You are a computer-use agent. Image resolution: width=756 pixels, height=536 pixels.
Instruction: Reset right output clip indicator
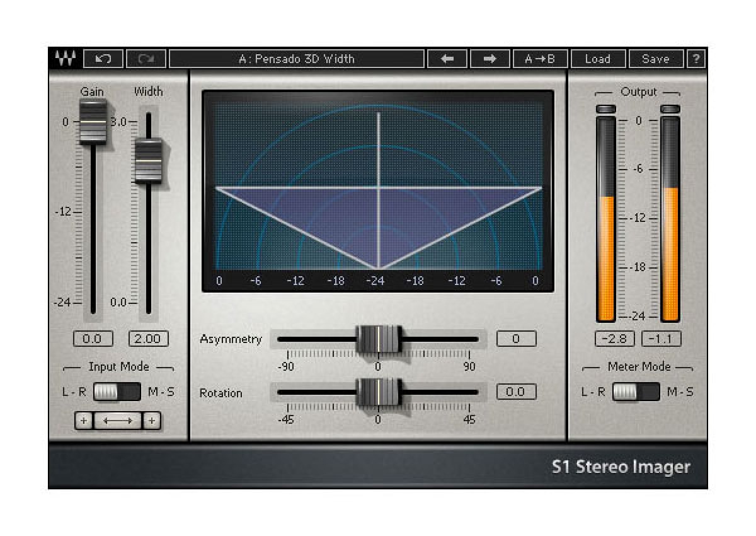pos(670,109)
